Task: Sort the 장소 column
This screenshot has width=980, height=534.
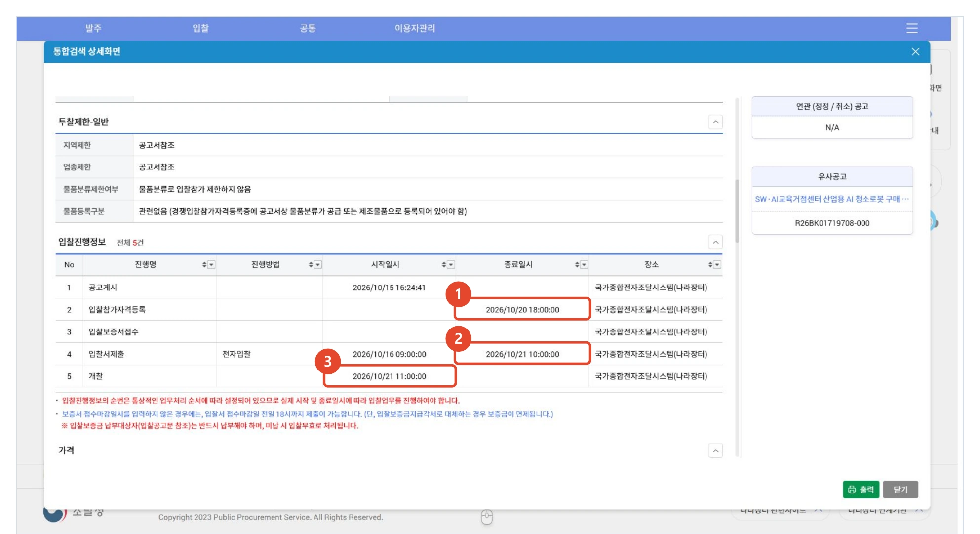Action: [710, 265]
